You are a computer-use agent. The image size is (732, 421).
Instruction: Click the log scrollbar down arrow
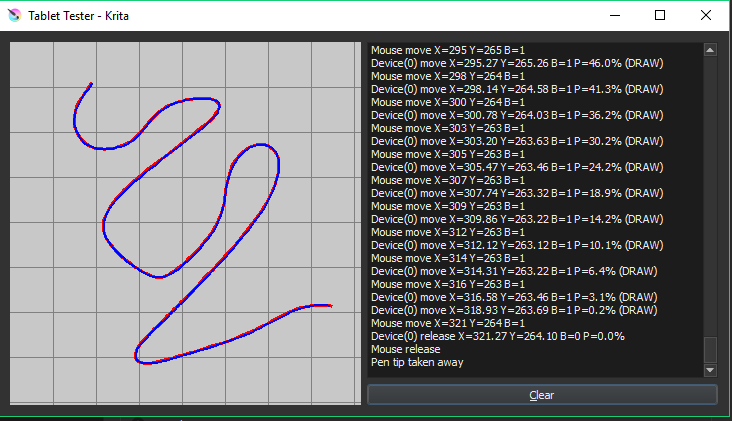pyautogui.click(x=710, y=370)
